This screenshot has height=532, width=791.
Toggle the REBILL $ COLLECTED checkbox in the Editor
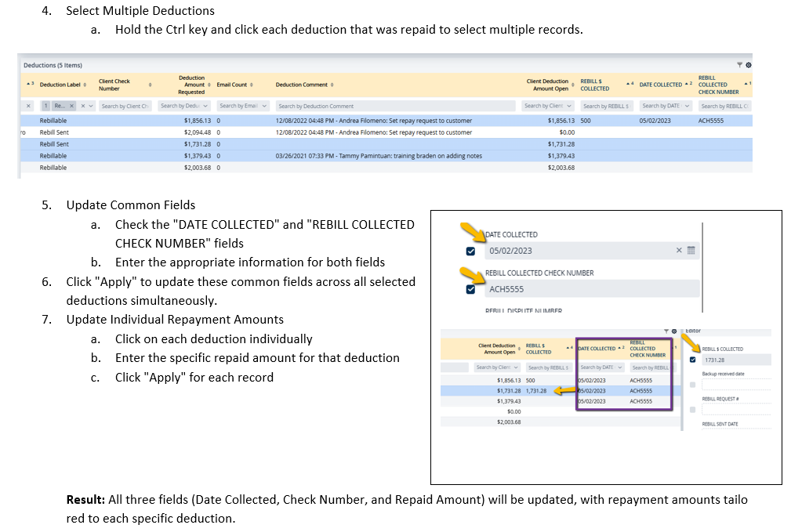(x=692, y=360)
